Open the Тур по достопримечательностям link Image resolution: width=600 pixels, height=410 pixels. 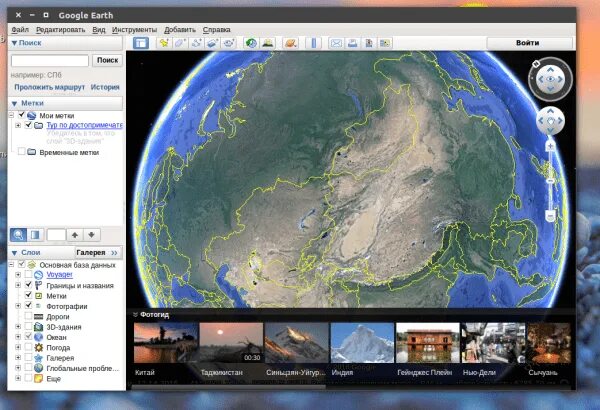coord(85,125)
